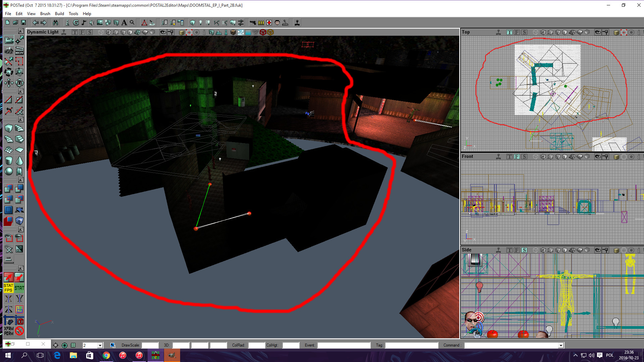
Task: Open the Command dropdown arrow
Action: (x=560, y=345)
